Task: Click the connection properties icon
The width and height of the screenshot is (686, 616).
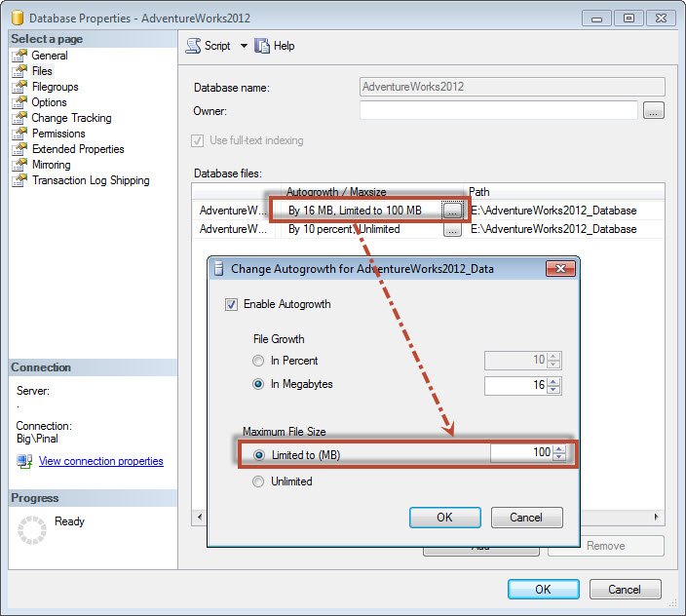Action: pos(24,461)
